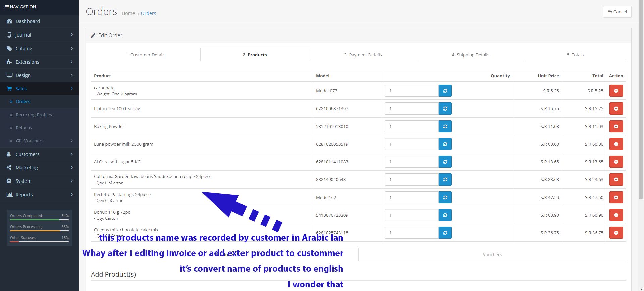Click Orders Processing progress bar

(x=39, y=231)
